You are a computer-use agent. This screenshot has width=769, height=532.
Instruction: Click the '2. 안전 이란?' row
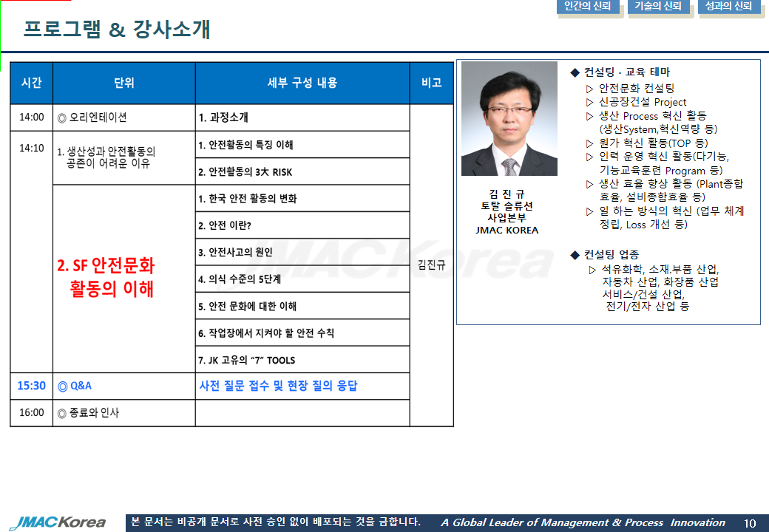(302, 225)
